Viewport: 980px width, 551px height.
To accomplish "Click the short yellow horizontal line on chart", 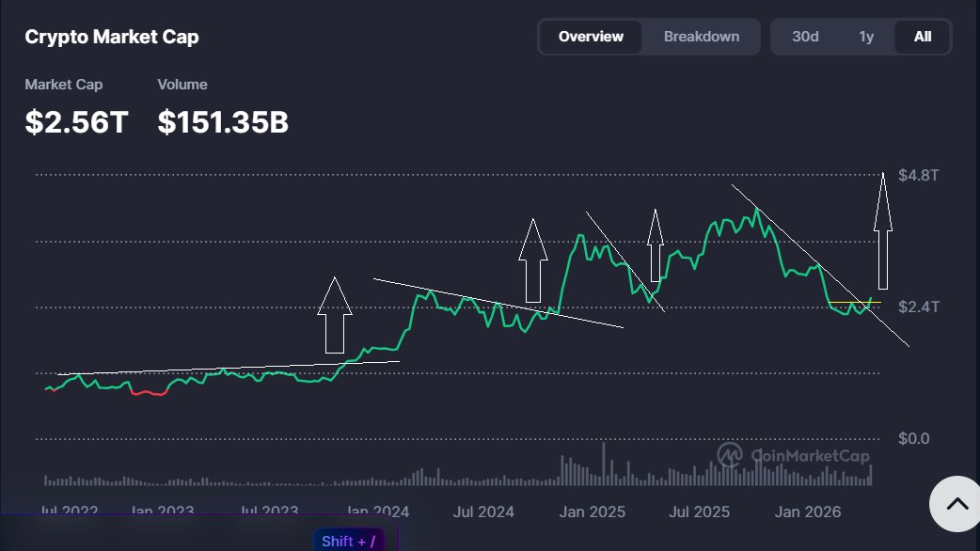I will 849,303.
